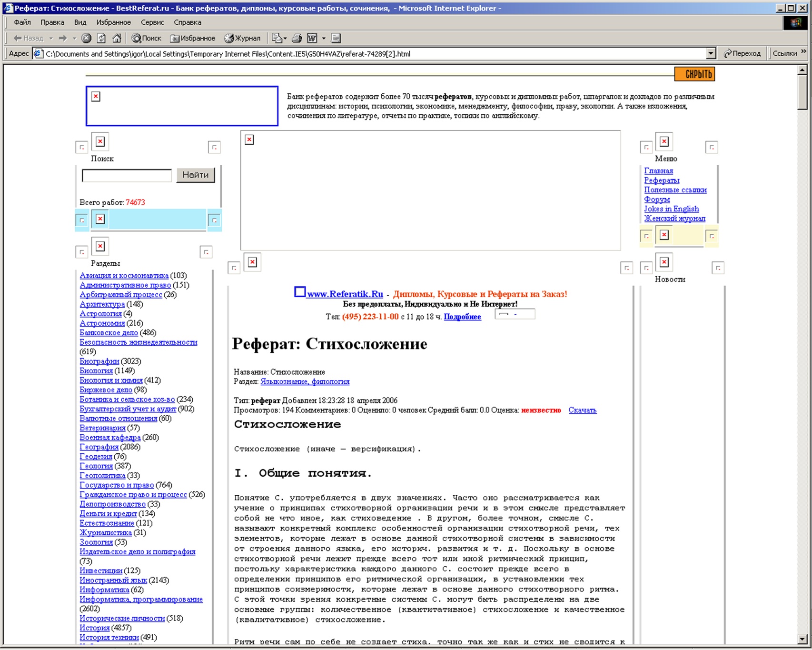Expand the Ссылки links toolbar chevron
The image size is (812, 650).
803,51
